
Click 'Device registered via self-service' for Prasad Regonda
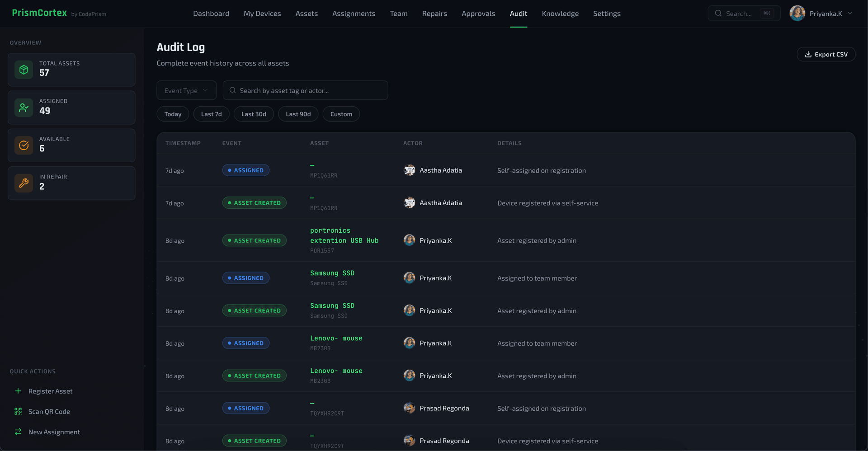pos(547,441)
